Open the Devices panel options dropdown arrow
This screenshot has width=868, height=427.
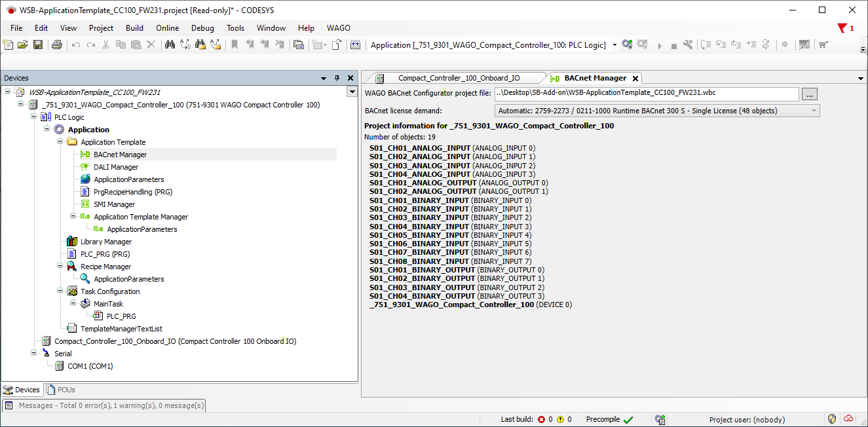pyautogui.click(x=324, y=78)
